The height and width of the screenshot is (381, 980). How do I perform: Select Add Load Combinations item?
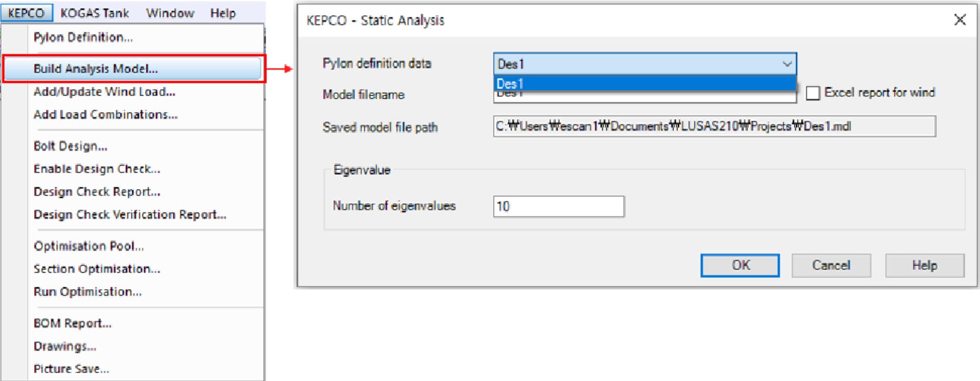pyautogui.click(x=106, y=114)
